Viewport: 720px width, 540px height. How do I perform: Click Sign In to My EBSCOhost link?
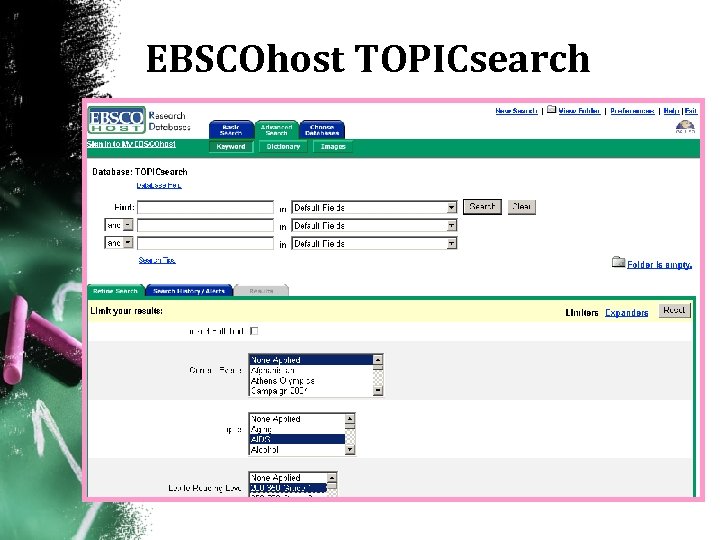point(131,144)
